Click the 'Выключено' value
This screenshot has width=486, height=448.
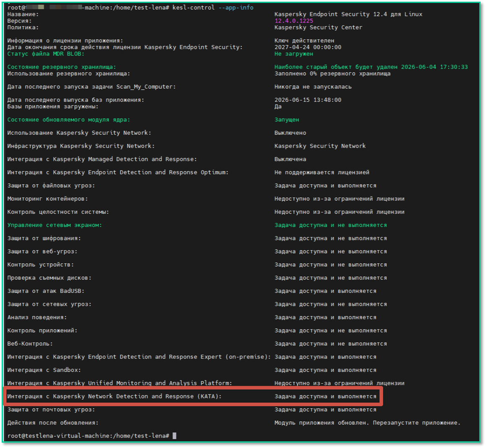coord(290,132)
